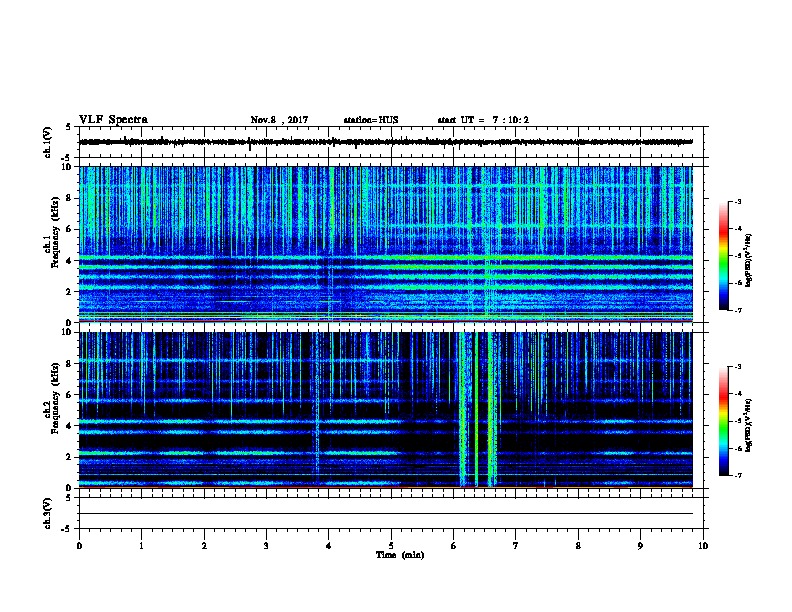Click the ch.1 spectrogram colorbar

coord(723,256)
